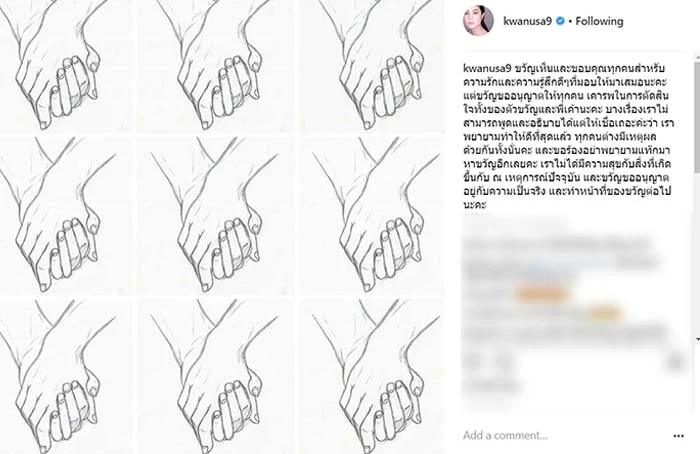
Task: Tap the blurred bookmark save icon
Action: click(676, 361)
